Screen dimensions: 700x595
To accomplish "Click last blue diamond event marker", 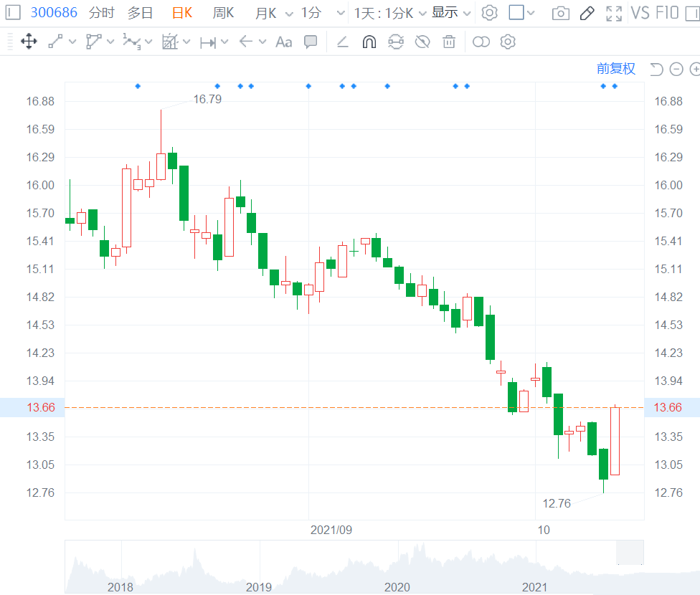I will coord(615,86).
